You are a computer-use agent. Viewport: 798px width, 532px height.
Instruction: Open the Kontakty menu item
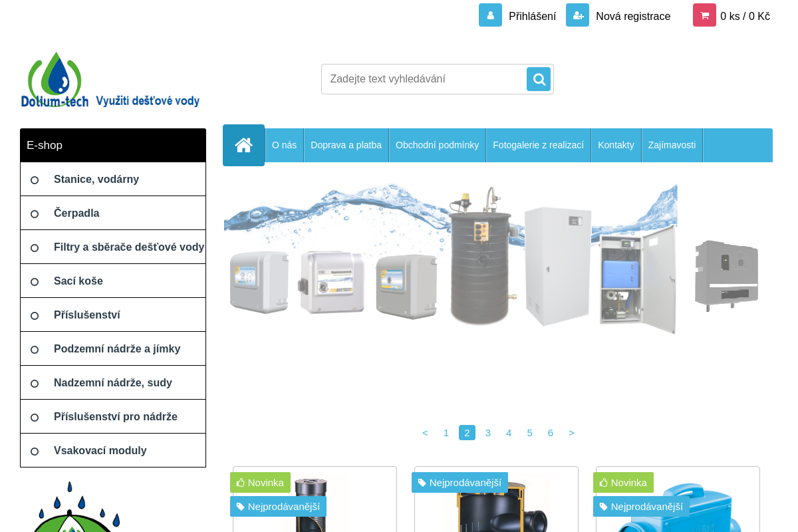[x=616, y=145]
